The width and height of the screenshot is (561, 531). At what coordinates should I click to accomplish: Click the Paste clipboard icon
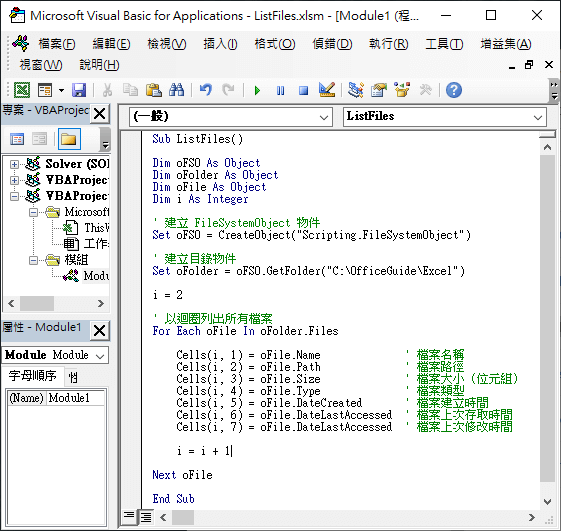(153, 90)
